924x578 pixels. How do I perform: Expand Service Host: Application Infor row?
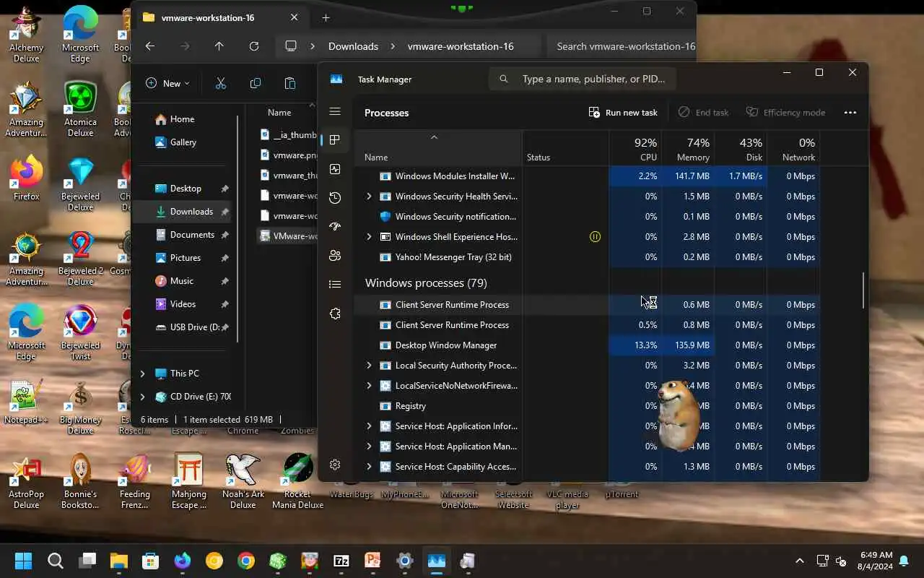tap(369, 426)
